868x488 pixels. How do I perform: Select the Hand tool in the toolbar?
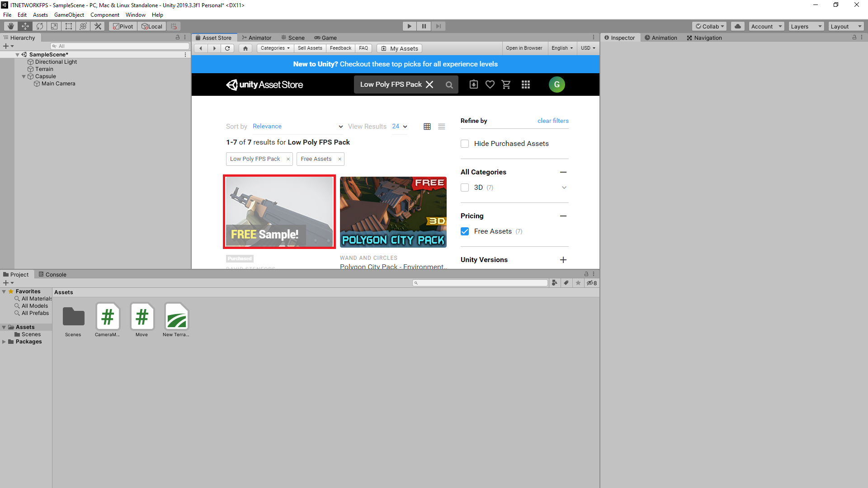pos(10,26)
